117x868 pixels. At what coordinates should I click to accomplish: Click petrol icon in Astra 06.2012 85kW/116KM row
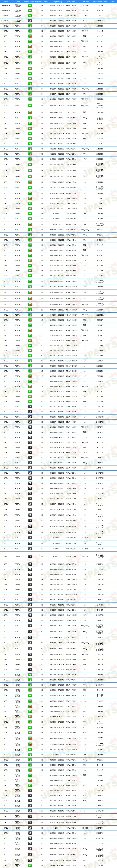[x=30, y=224]
